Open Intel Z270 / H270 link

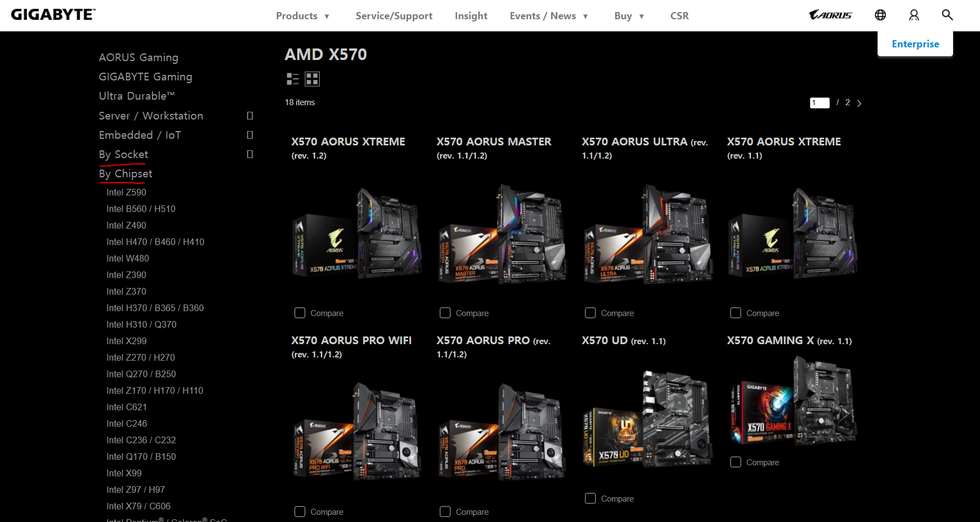click(x=141, y=357)
